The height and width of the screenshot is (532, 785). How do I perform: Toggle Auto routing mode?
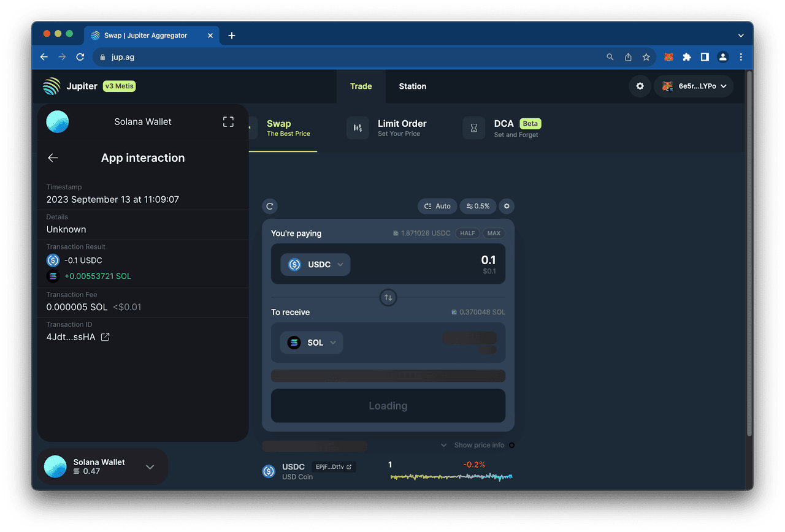[x=437, y=207]
